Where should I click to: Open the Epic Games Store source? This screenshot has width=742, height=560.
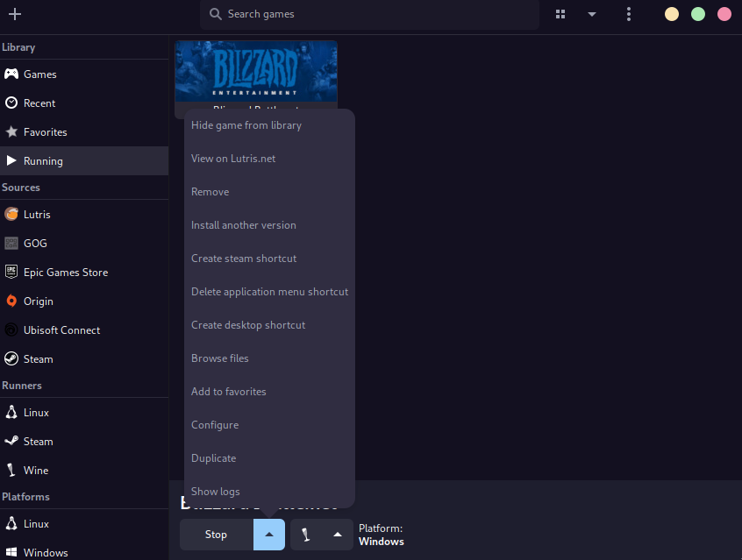(64, 272)
